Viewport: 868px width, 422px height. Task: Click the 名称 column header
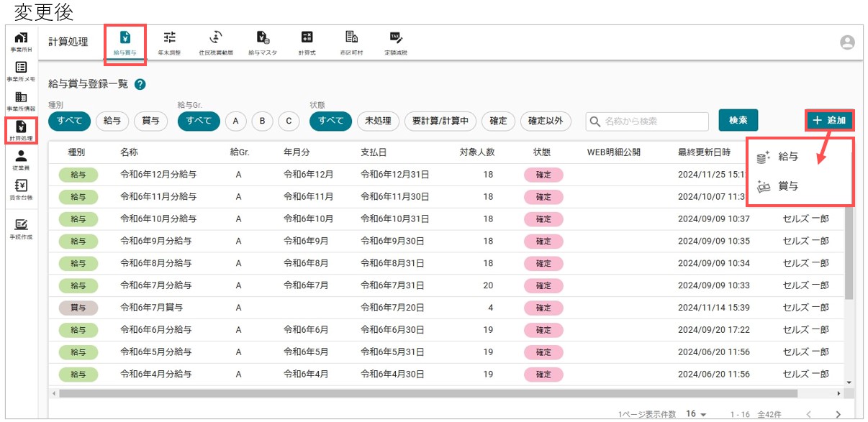(x=130, y=152)
